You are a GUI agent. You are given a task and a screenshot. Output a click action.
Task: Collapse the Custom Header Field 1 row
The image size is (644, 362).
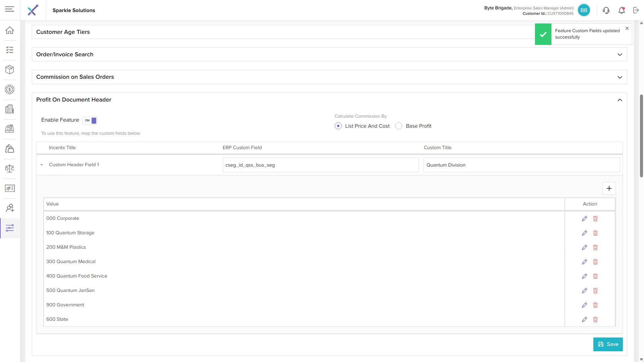pos(42,165)
